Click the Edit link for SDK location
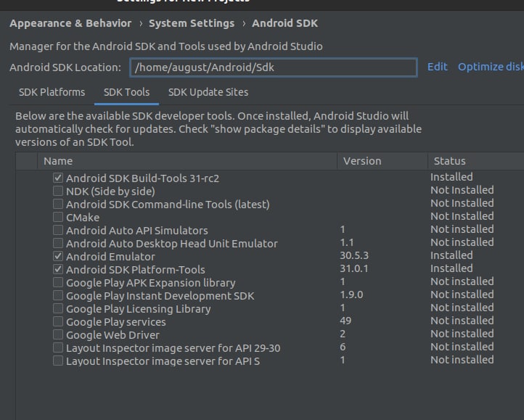The width and height of the screenshot is (524, 420). tap(437, 67)
